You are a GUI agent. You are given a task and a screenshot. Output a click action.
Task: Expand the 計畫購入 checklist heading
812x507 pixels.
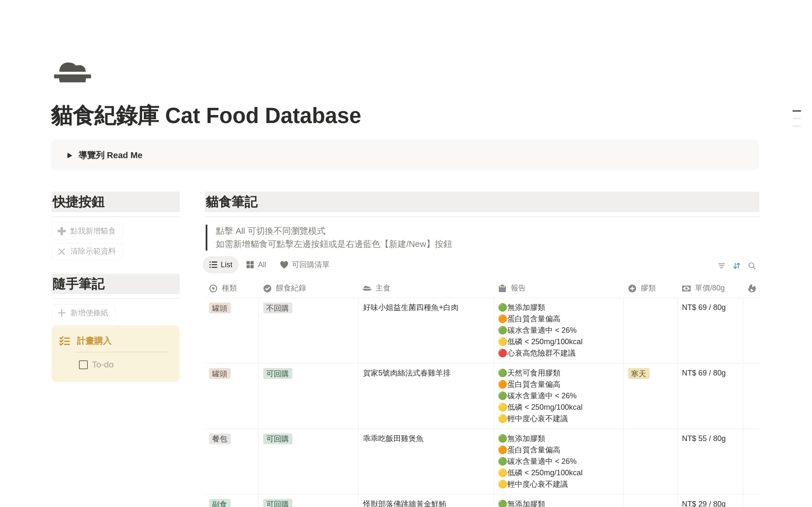pos(94,341)
